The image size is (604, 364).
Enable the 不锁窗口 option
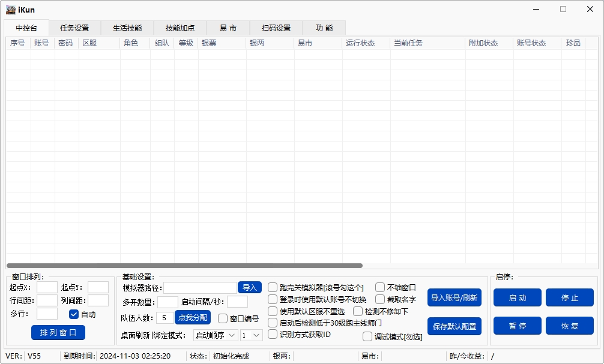click(x=379, y=287)
